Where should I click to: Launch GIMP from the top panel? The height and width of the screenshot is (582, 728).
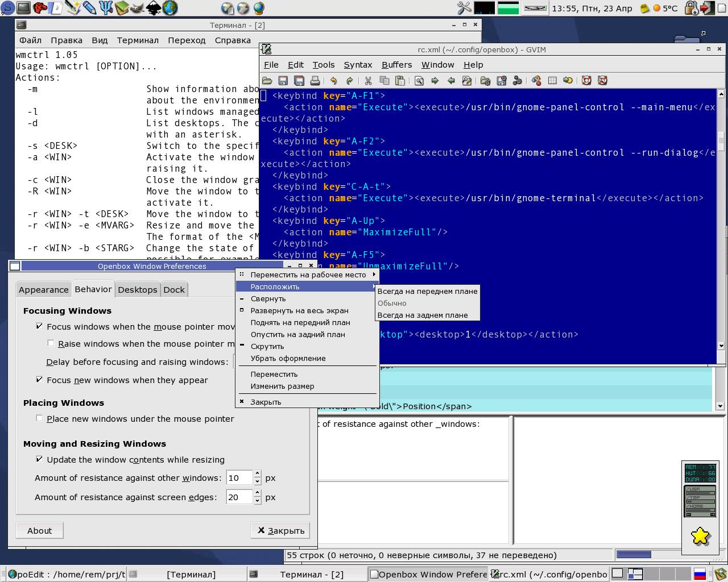137,8
